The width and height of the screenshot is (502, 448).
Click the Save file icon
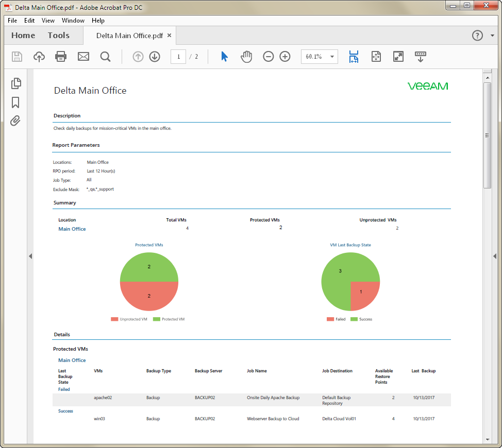click(x=17, y=57)
